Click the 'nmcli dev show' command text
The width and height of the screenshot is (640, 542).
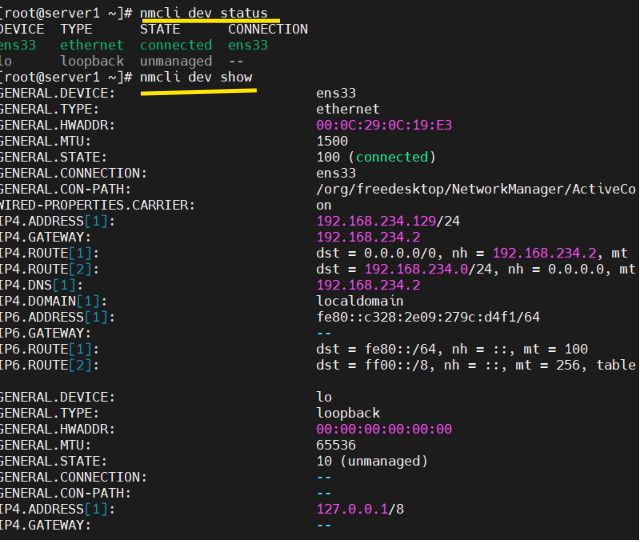coord(196,77)
